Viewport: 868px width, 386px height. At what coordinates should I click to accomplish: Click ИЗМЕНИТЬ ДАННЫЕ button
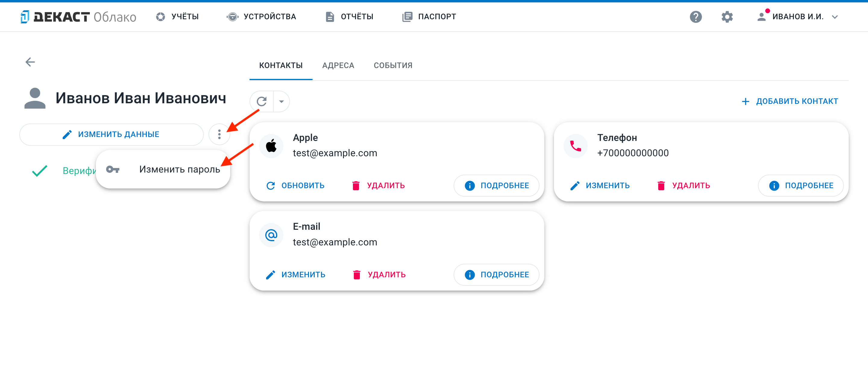coord(112,134)
